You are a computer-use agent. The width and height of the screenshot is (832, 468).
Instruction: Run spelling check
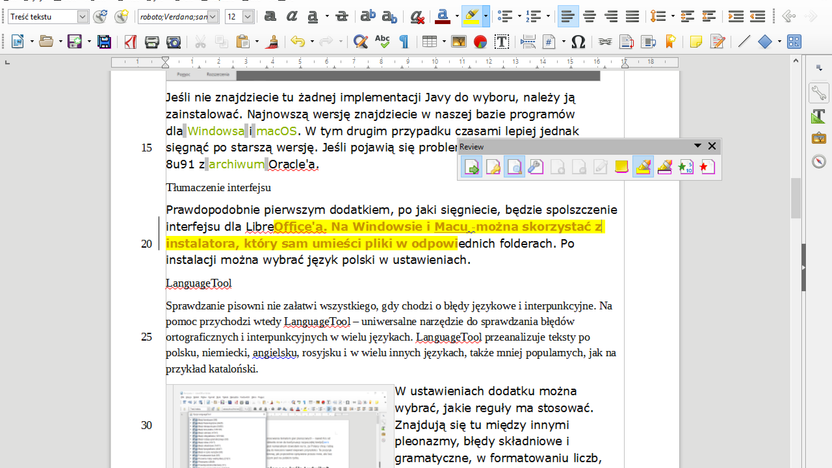point(382,41)
